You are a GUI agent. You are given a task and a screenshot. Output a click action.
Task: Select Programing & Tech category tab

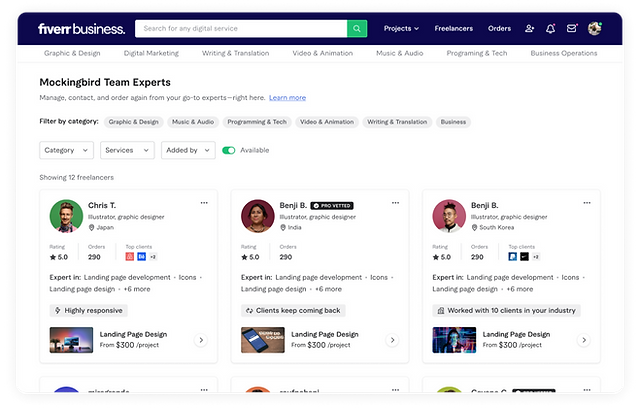pos(477,53)
